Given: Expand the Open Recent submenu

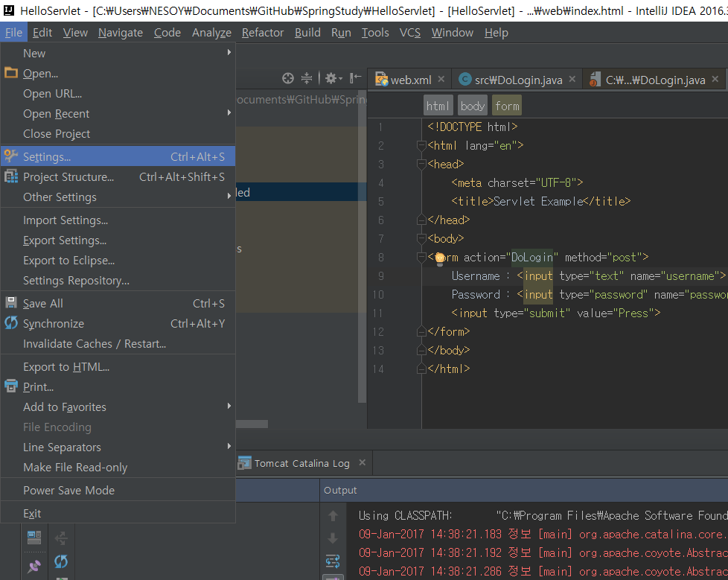Looking at the screenshot, I should [229, 113].
